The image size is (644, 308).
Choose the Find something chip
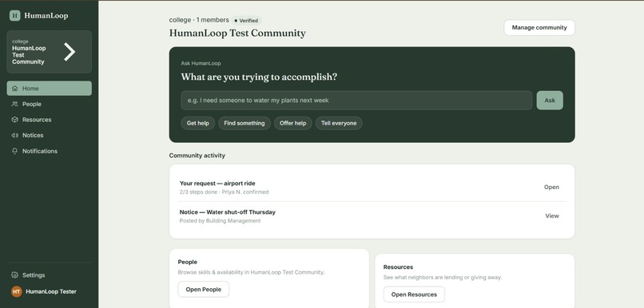[244, 123]
